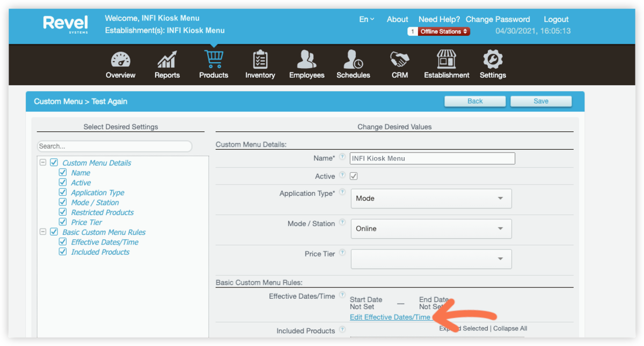Toggle the Application Type tree checkbox
This screenshot has height=346, width=644.
click(62, 193)
